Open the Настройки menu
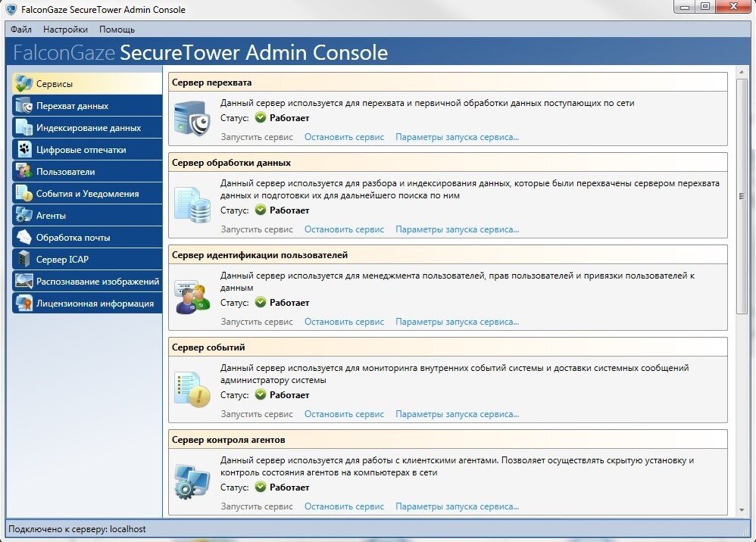This screenshot has width=756, height=542. click(x=66, y=30)
